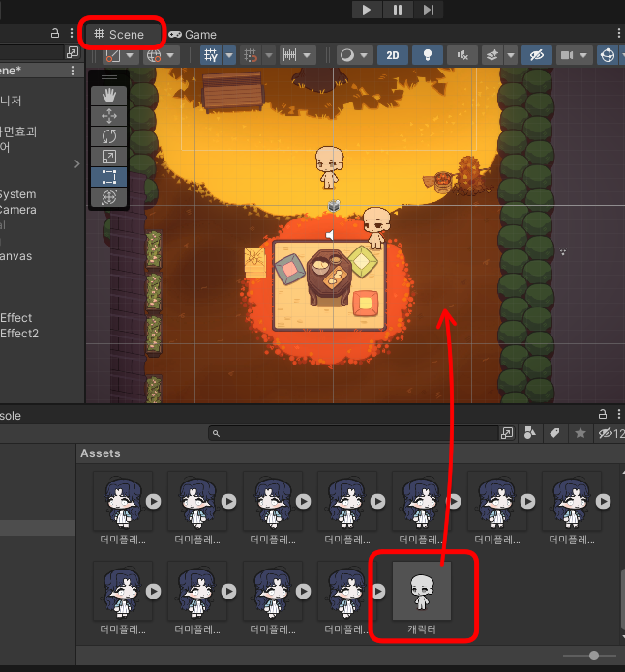Click the tools overlay drag handle
This screenshot has height=672, width=625.
(x=109, y=77)
